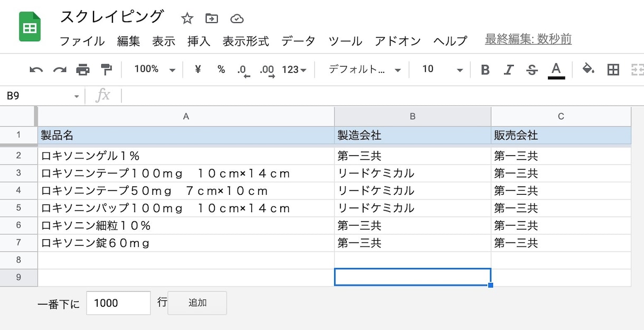Open the 表示 menu

(164, 41)
